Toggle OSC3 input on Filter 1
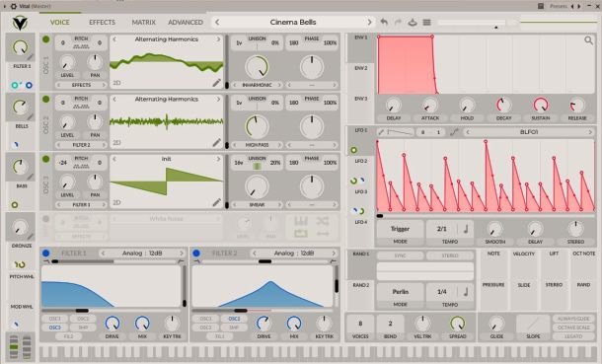This screenshot has height=364, width=602. 55,328
